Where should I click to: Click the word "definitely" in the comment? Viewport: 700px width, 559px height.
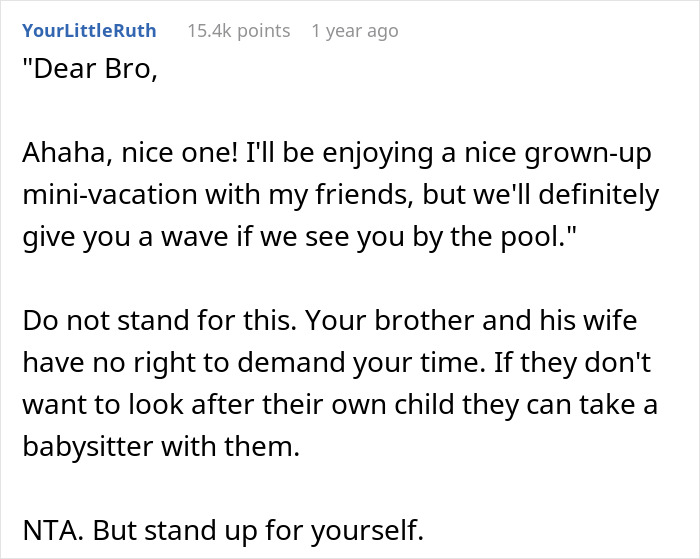point(599,195)
